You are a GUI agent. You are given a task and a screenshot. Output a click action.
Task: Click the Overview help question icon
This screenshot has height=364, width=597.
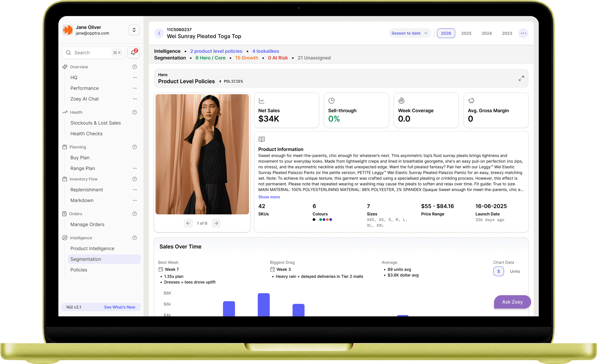tap(134, 67)
